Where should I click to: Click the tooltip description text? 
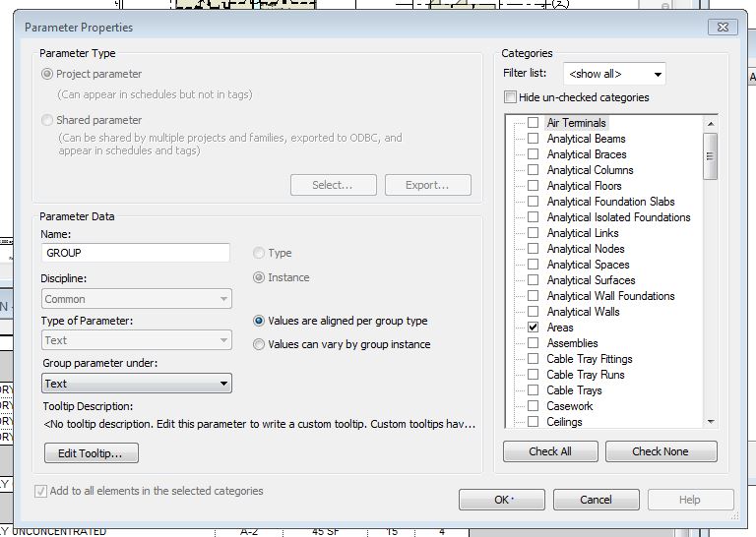pyautogui.click(x=260, y=424)
